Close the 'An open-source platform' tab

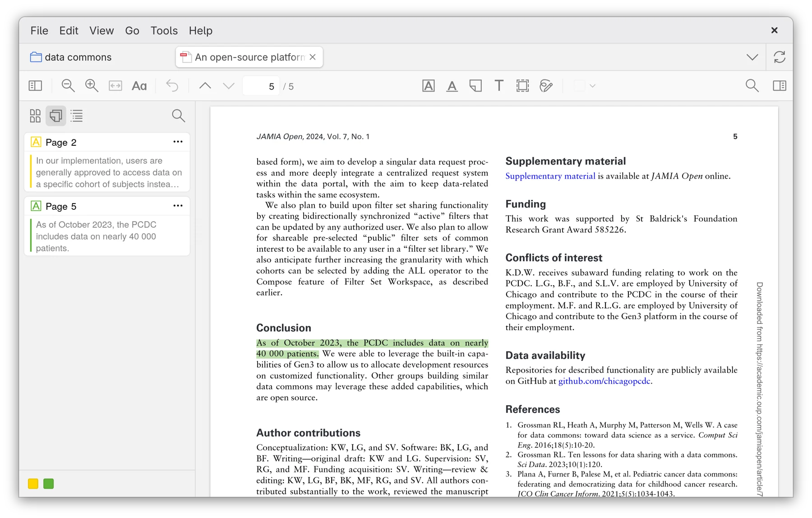point(313,57)
